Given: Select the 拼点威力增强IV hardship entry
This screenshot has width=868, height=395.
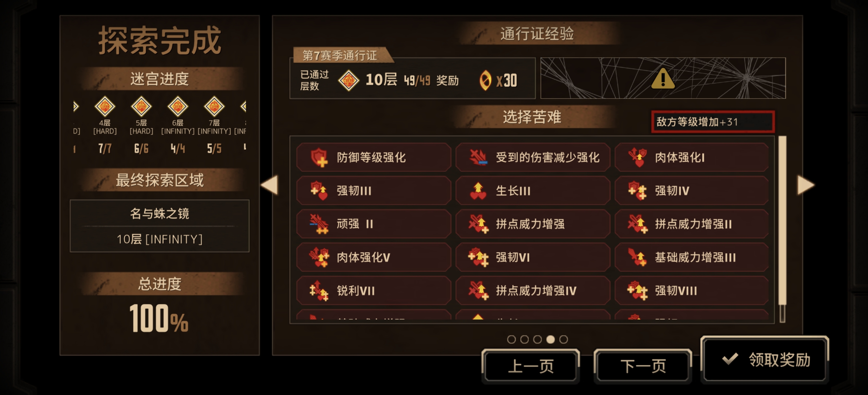Looking at the screenshot, I should [x=532, y=290].
